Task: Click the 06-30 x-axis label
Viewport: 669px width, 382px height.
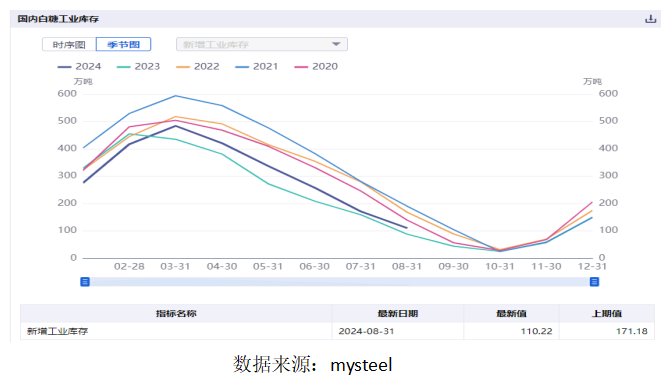Action: click(314, 267)
